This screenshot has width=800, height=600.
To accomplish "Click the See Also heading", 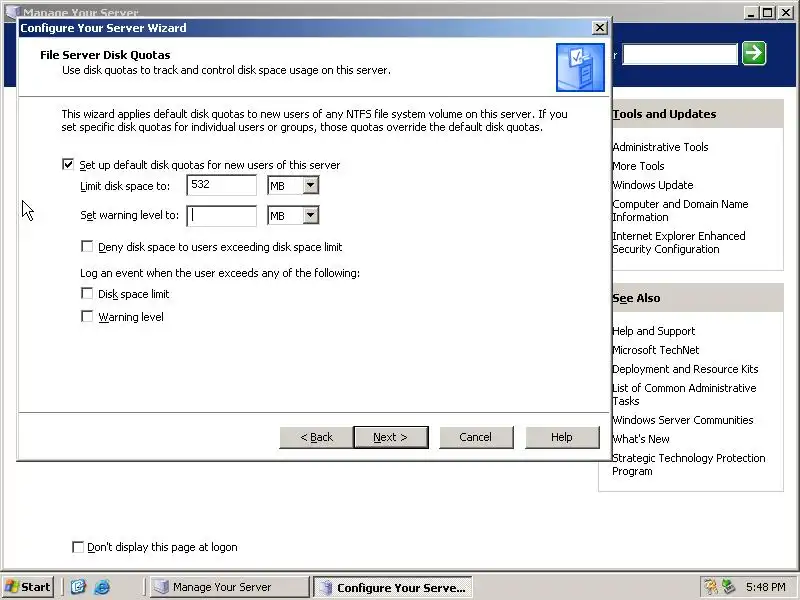I will click(636, 298).
